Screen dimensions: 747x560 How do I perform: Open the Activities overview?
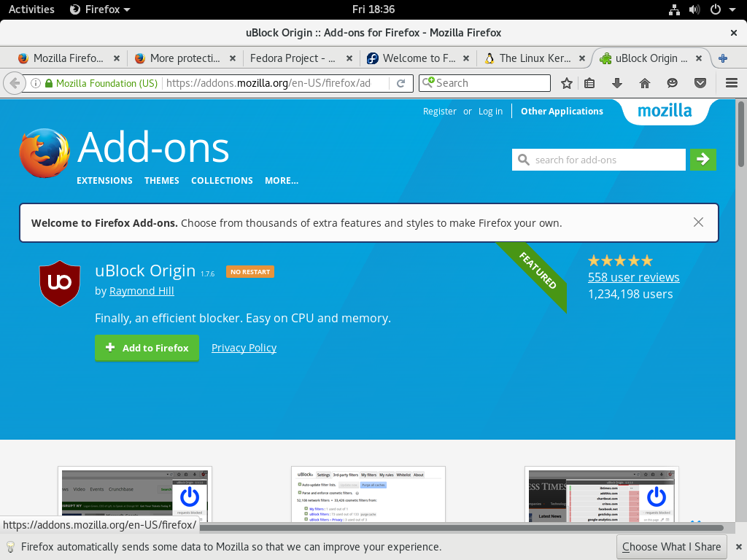tap(31, 9)
